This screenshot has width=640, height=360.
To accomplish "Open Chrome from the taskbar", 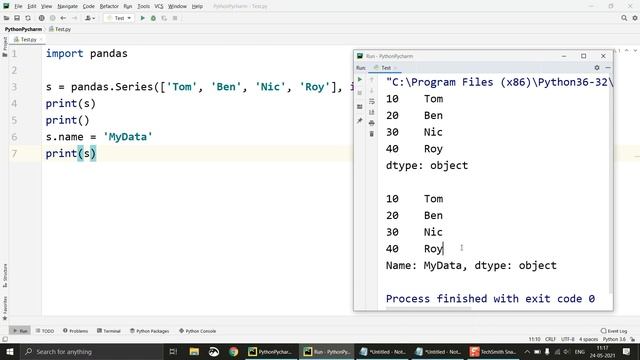I will point(233,351).
